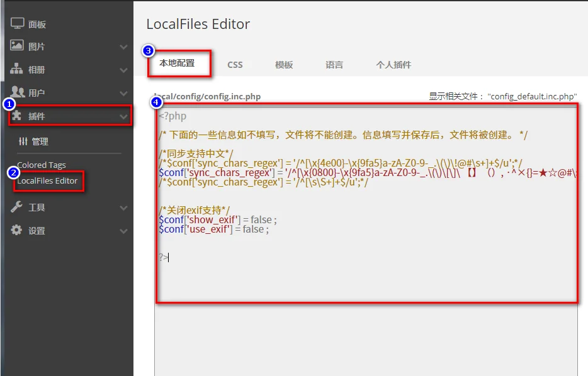Click the commented regex line with [\s\S+]
588x376 pixels.
click(264, 182)
